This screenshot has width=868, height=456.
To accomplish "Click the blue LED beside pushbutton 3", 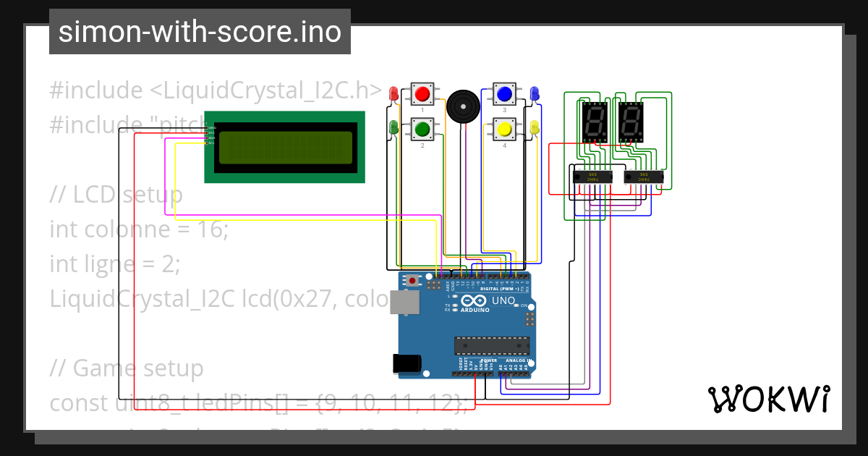I will pos(536,93).
